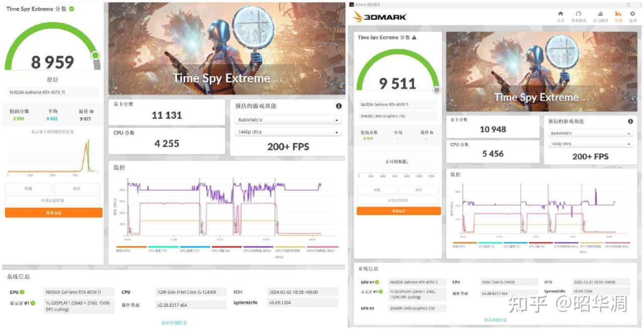
Task: Open the Benchmarks speedometer tab
Action: coord(579,16)
